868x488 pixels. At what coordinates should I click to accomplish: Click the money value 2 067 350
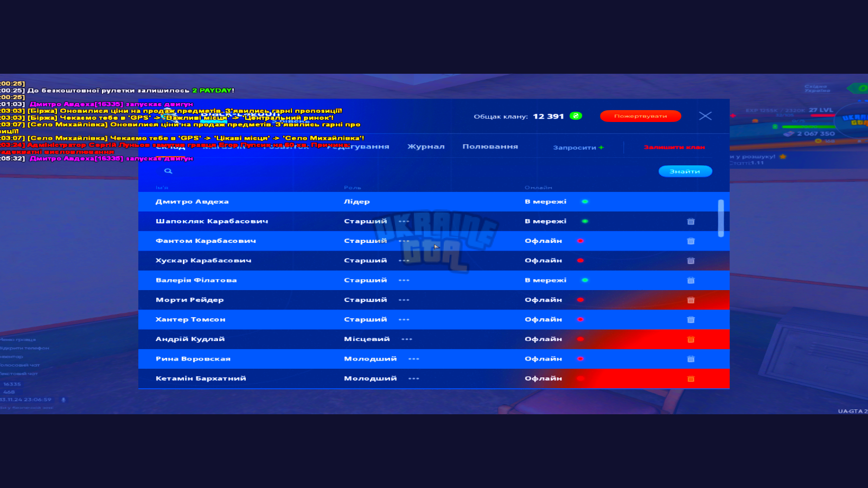(816, 133)
